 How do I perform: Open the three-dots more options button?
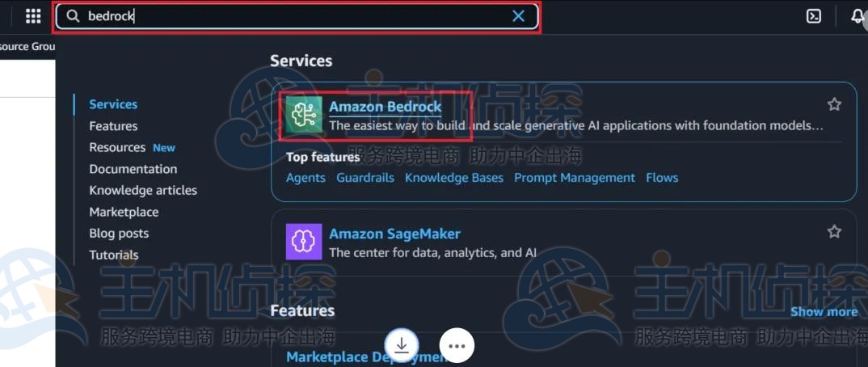457,345
